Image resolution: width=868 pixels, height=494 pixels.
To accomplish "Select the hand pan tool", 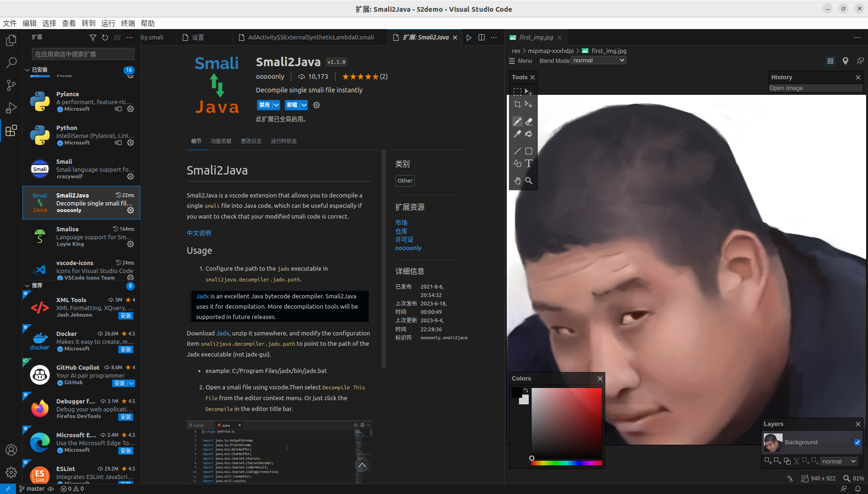I will pyautogui.click(x=517, y=181).
